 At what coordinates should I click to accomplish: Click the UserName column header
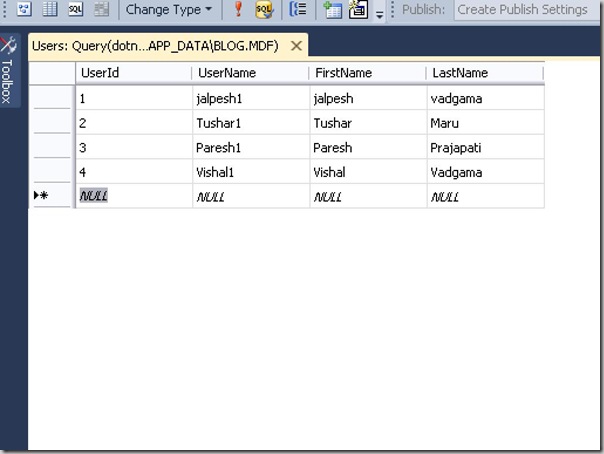[251, 73]
